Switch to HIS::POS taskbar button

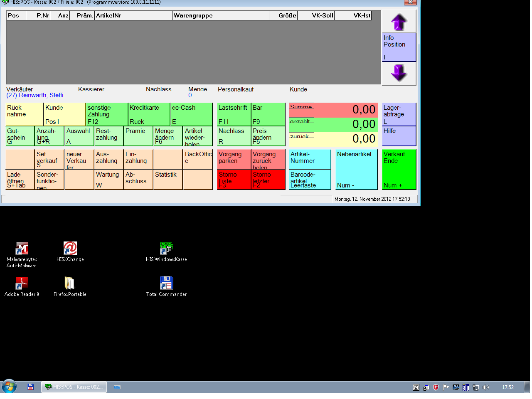(x=74, y=387)
